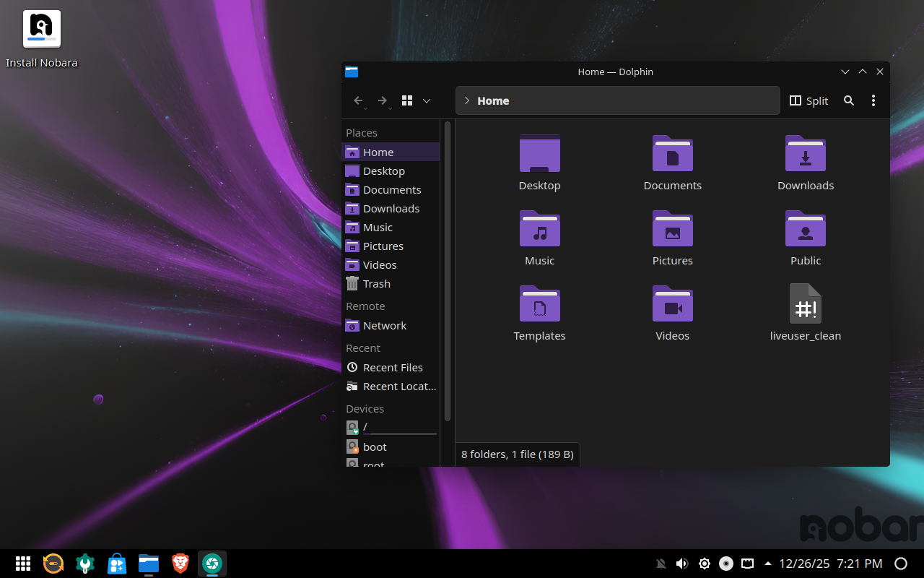The width and height of the screenshot is (924, 578).
Task: Open the view mode dropdown chevron
Action: [x=426, y=100]
